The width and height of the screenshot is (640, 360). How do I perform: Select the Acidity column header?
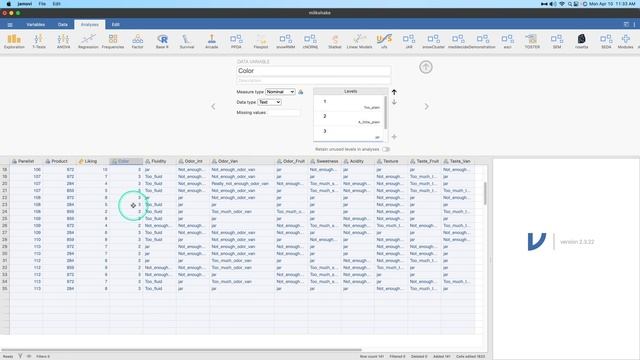point(357,161)
